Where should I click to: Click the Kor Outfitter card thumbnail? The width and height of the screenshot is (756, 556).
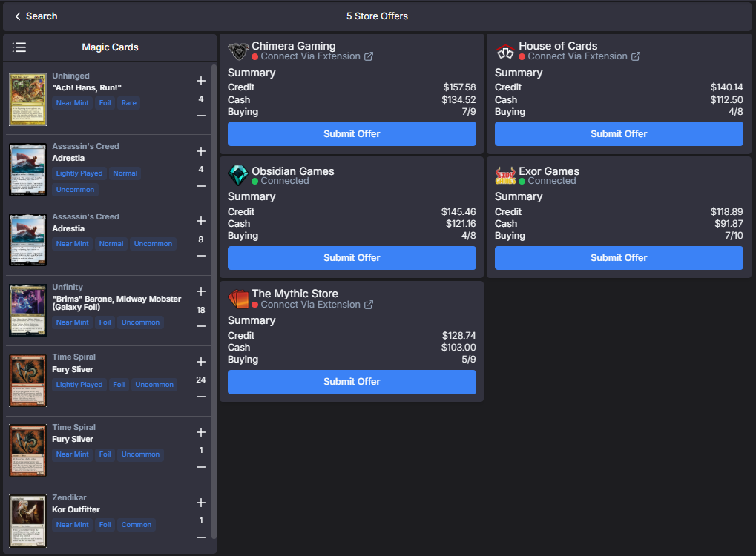coord(28,521)
